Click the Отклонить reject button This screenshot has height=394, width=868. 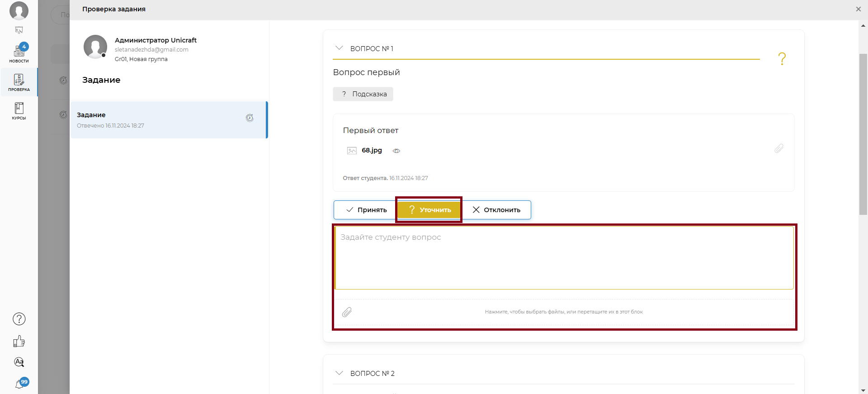(496, 210)
